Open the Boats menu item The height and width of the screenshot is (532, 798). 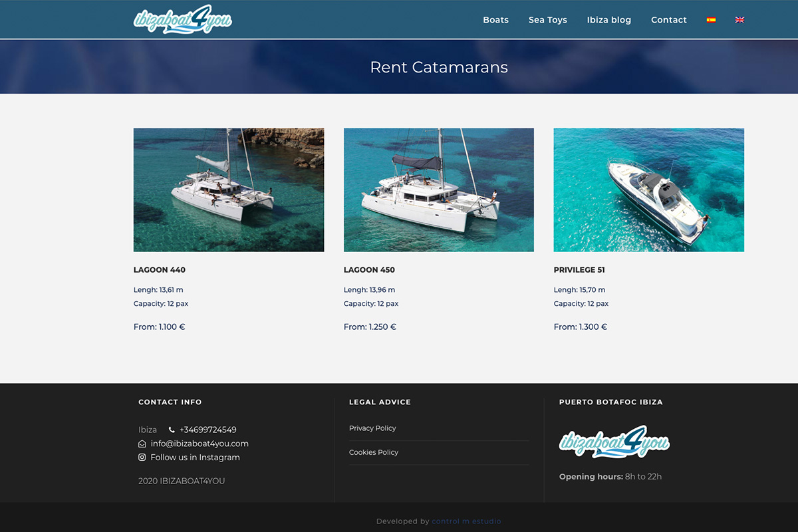[495, 20]
